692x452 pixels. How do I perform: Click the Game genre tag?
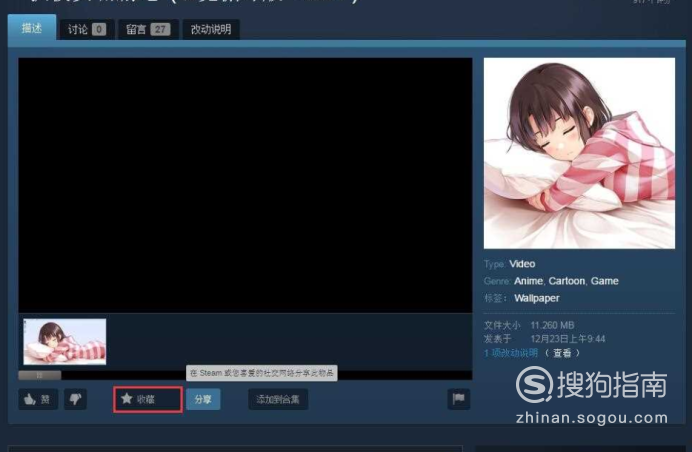tap(605, 281)
